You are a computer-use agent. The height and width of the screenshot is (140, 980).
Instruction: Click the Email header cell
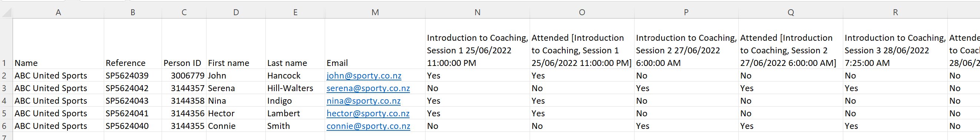375,44
